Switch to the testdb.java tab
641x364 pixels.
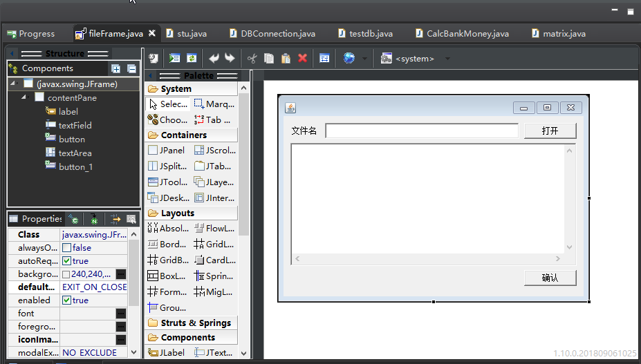pyautogui.click(x=366, y=34)
